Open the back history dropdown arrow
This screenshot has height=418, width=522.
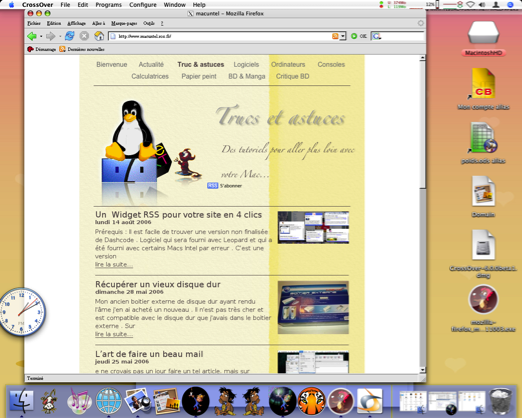click(x=41, y=36)
